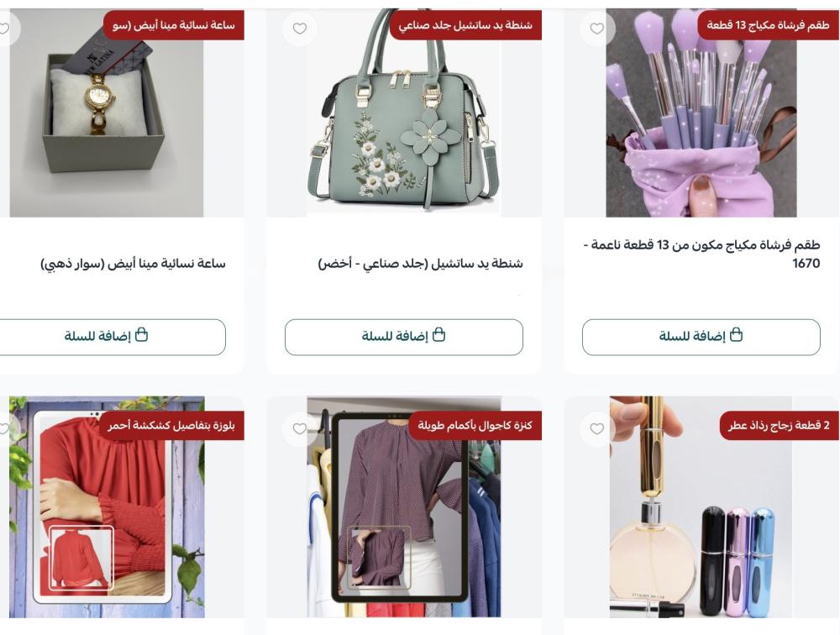Open product title ساعة نسائية مينا أبيض
The image size is (840, 635).
click(134, 264)
